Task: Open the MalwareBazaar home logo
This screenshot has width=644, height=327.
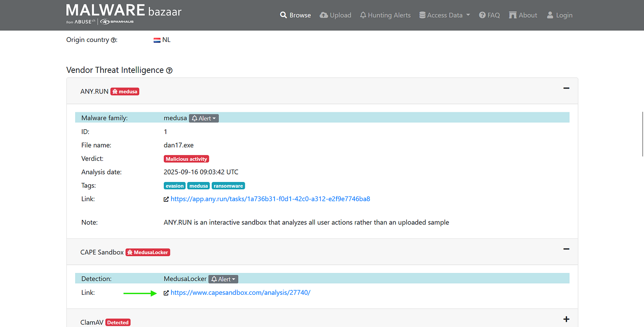Action: (x=124, y=14)
